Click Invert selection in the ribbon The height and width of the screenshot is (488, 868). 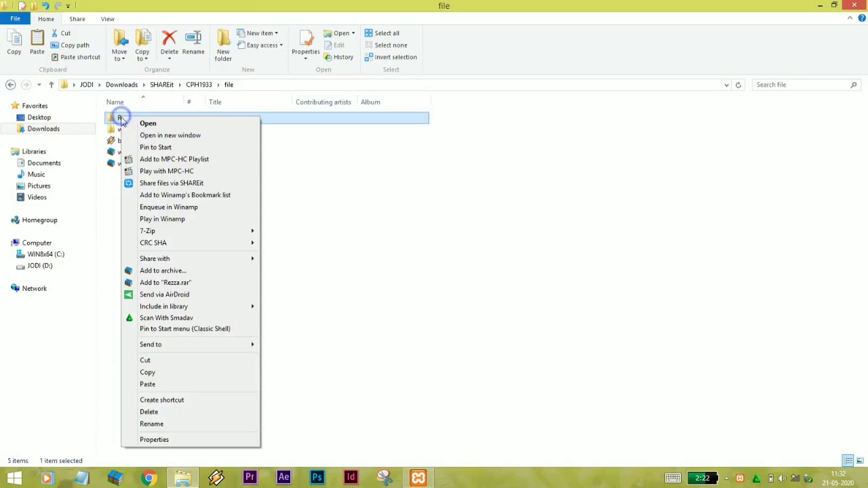pyautogui.click(x=391, y=57)
